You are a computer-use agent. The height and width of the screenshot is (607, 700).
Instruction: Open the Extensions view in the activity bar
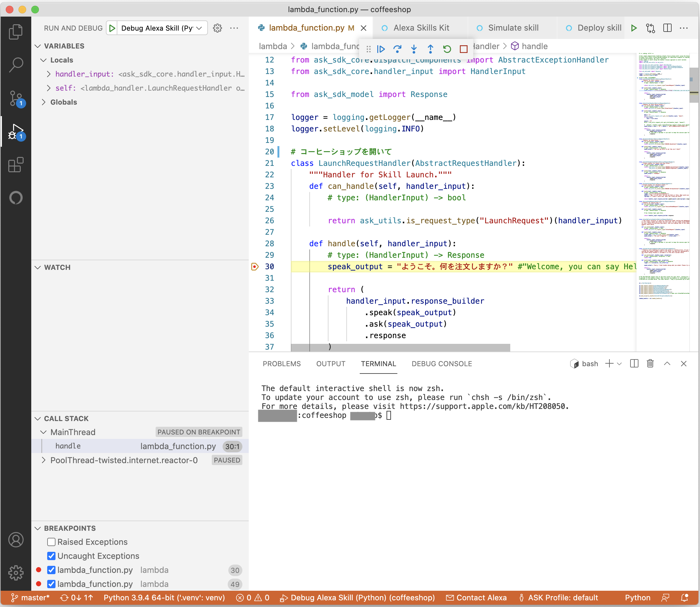click(x=16, y=165)
